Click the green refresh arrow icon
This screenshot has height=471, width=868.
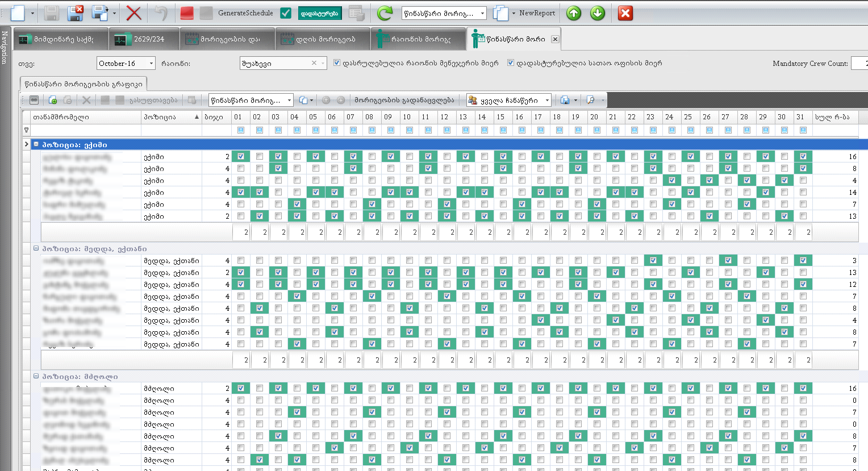(385, 13)
